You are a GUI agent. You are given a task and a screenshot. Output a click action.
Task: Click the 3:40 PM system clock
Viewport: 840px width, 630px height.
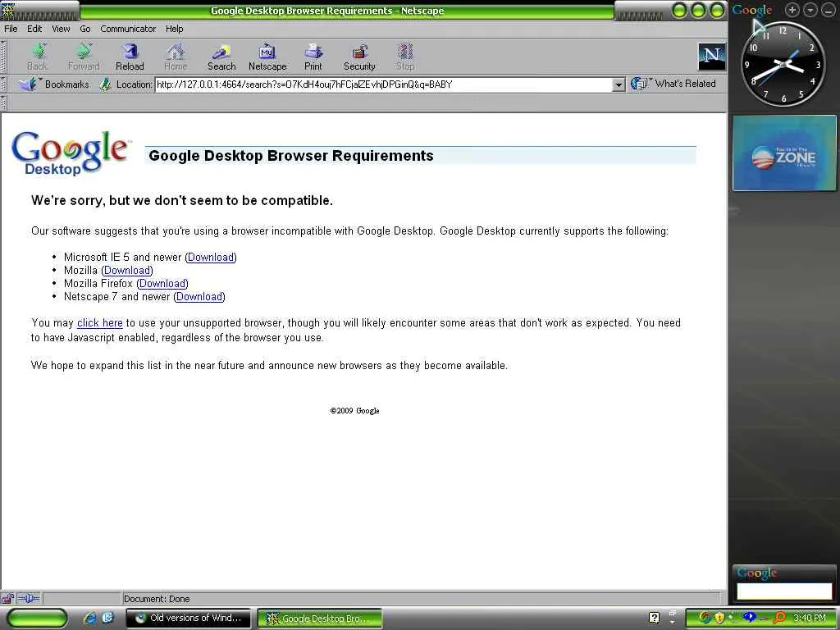(810, 618)
